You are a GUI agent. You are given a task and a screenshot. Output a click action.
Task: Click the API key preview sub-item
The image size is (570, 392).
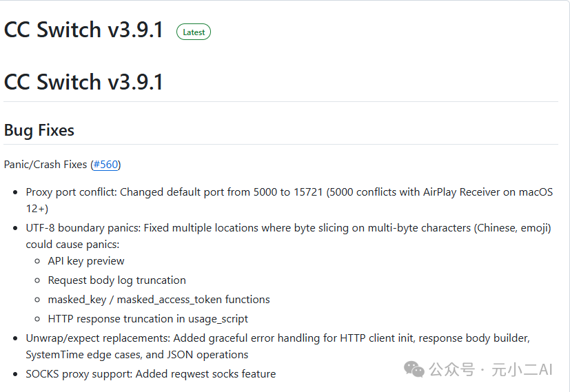coord(86,261)
